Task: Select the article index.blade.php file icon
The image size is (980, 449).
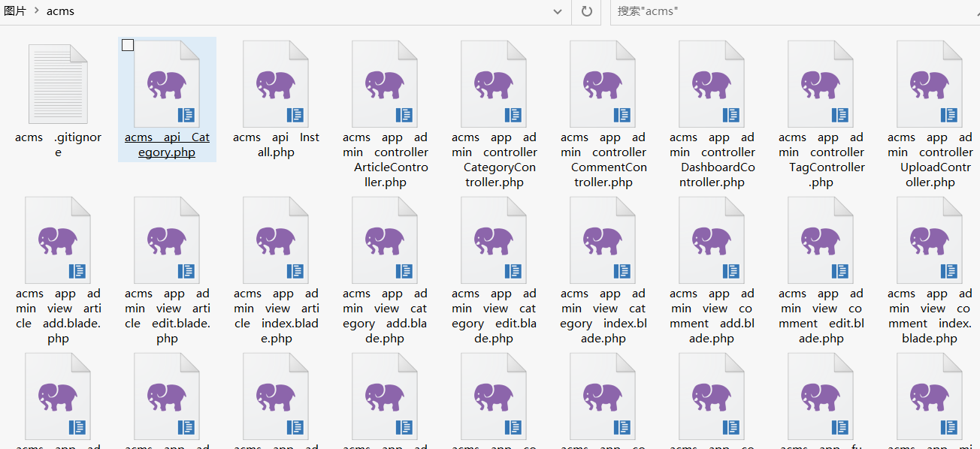Action: click(x=276, y=240)
